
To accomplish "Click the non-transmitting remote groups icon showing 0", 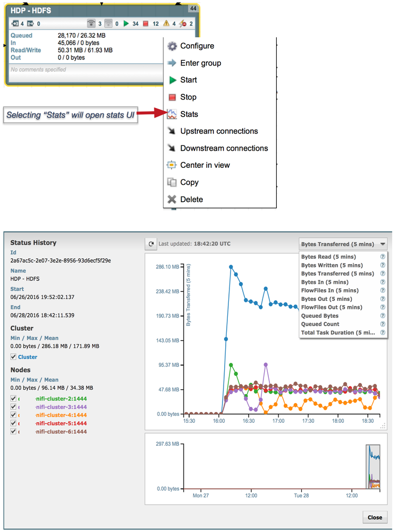I will coord(108,23).
